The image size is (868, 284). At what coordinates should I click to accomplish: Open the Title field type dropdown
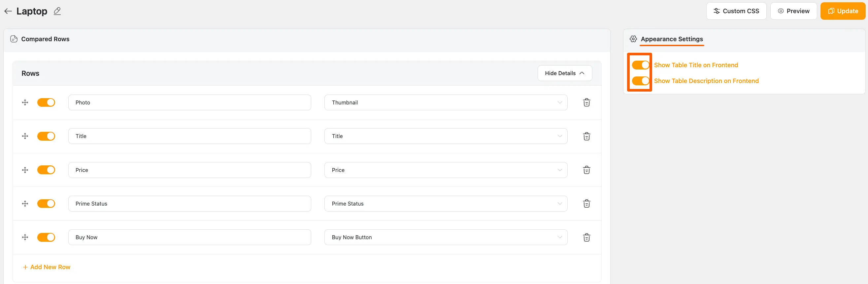[446, 136]
